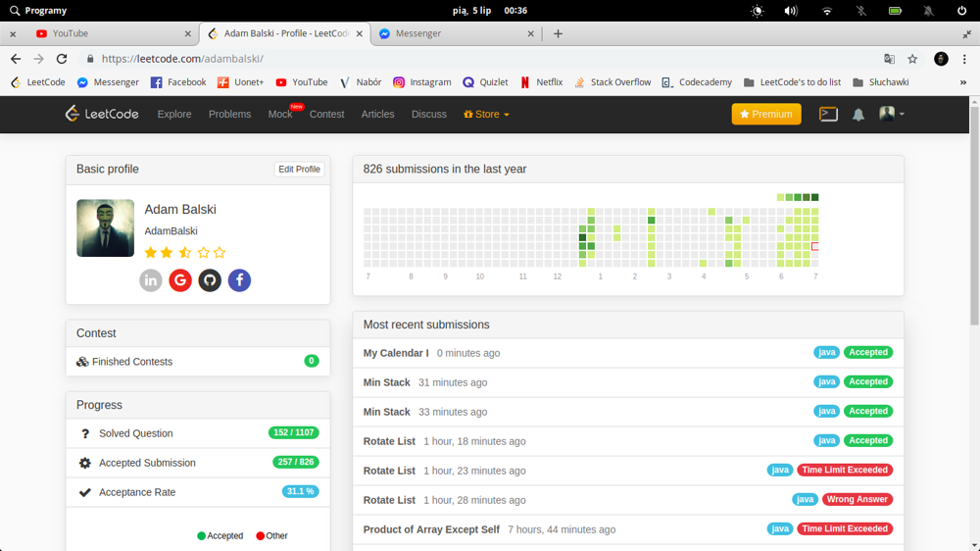Viewport: 980px width, 551px height.
Task: Open the Problems navigation item
Action: 229,115
